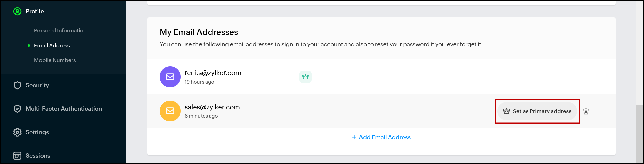The height and width of the screenshot is (164, 644).
Task: Click the Settings gear icon
Action: (x=17, y=132)
